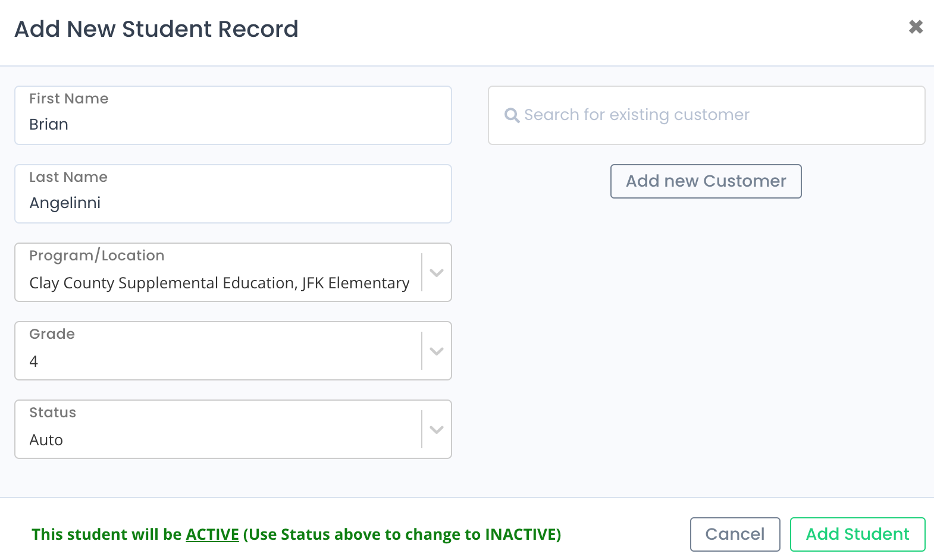Image resolution: width=934 pixels, height=560 pixels.
Task: Click the underlined ACTIVE text
Action: (212, 534)
